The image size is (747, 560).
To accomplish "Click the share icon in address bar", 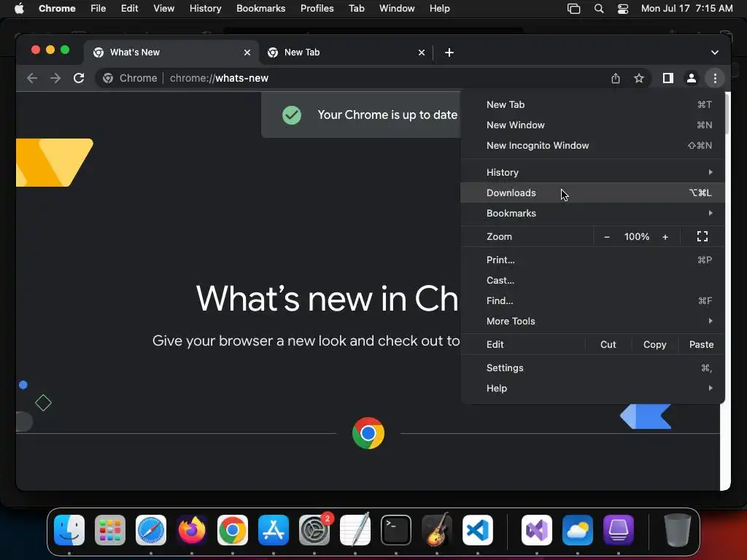I will click(x=616, y=78).
